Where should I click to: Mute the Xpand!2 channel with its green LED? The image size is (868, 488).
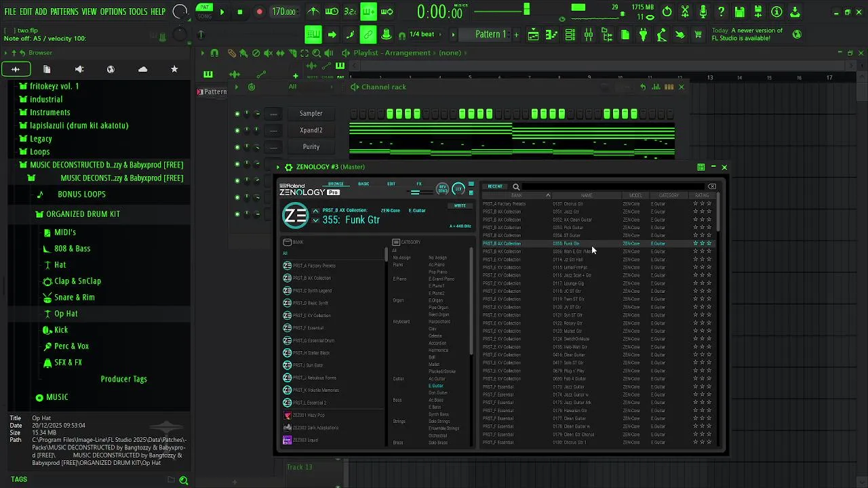(237, 130)
